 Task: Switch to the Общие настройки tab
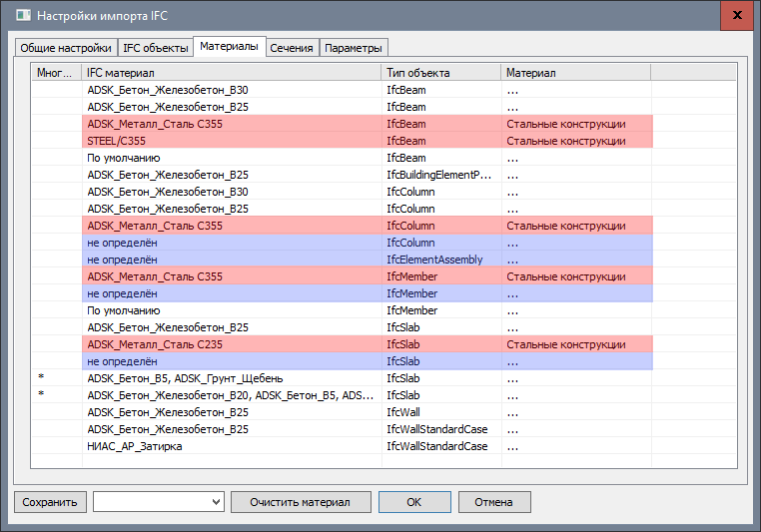[x=65, y=48]
